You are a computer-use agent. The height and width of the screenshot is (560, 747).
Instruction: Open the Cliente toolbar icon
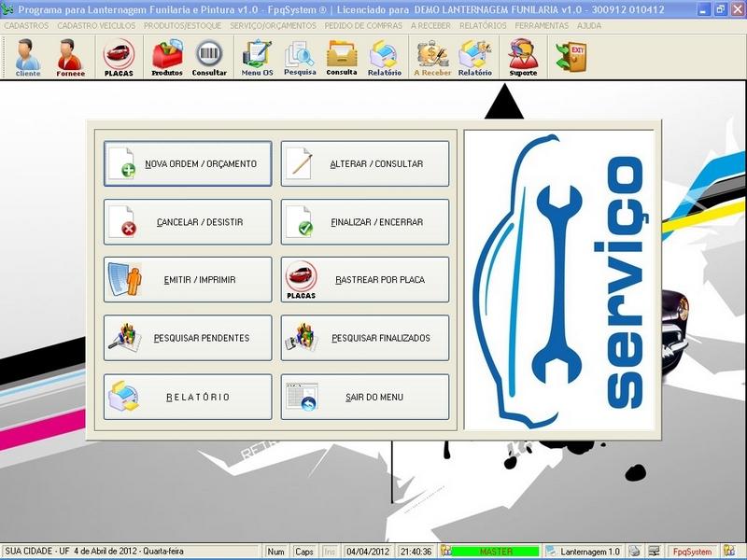tap(28, 58)
